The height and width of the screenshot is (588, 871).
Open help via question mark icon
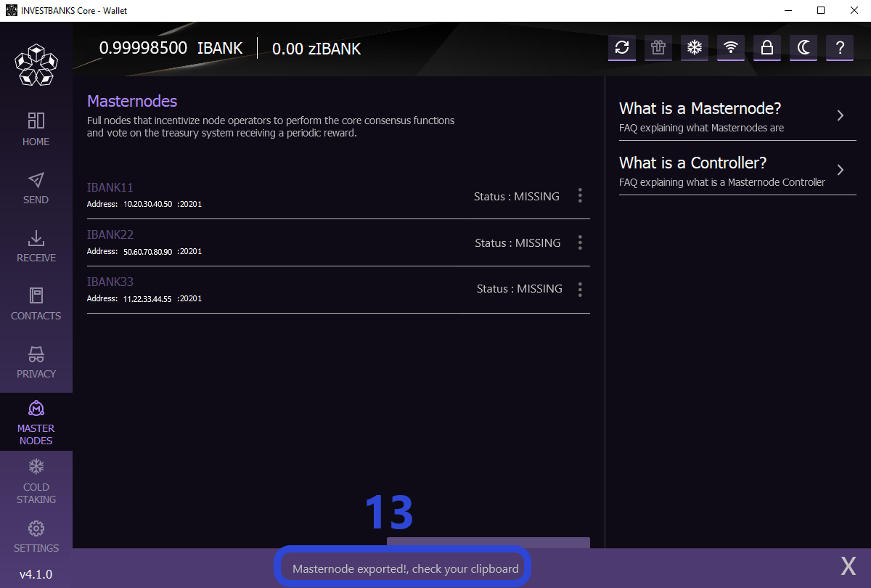click(840, 48)
